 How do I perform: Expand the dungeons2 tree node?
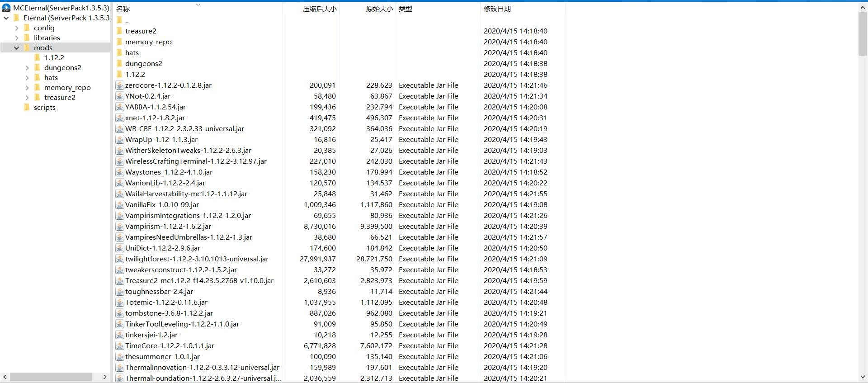[x=27, y=67]
